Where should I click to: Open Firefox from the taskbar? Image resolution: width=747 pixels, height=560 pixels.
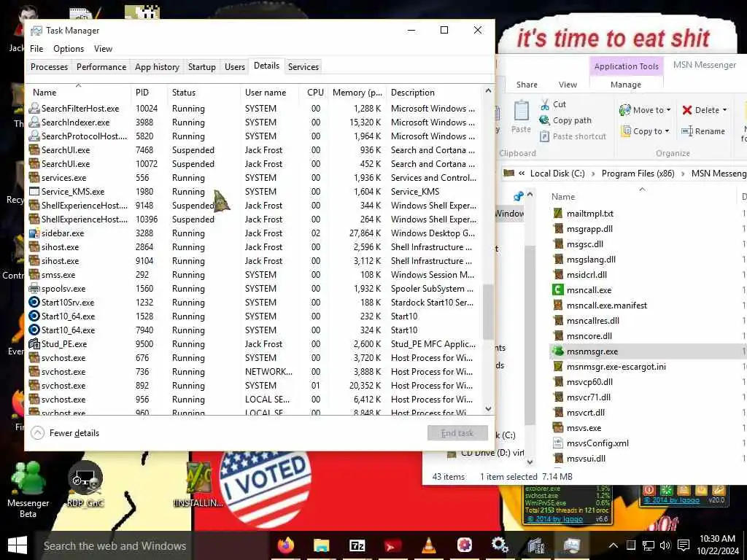(286, 545)
